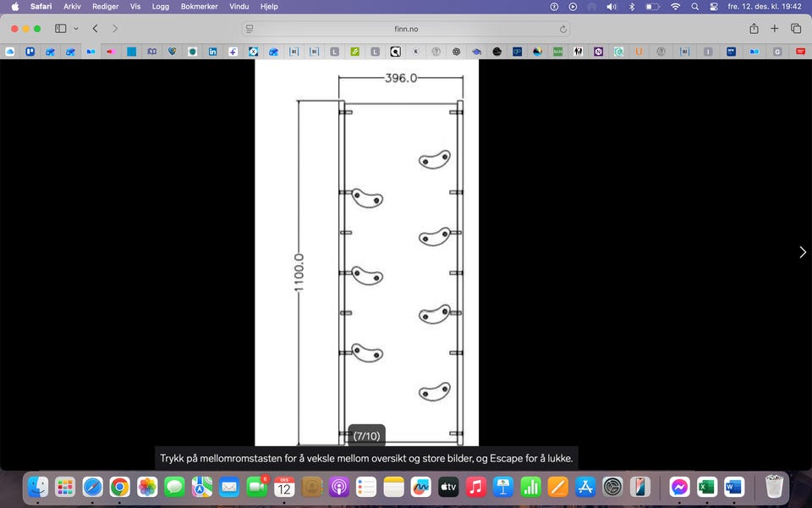Open the Share menu in Safari toolbar
This screenshot has height=508, width=812.
point(754,29)
